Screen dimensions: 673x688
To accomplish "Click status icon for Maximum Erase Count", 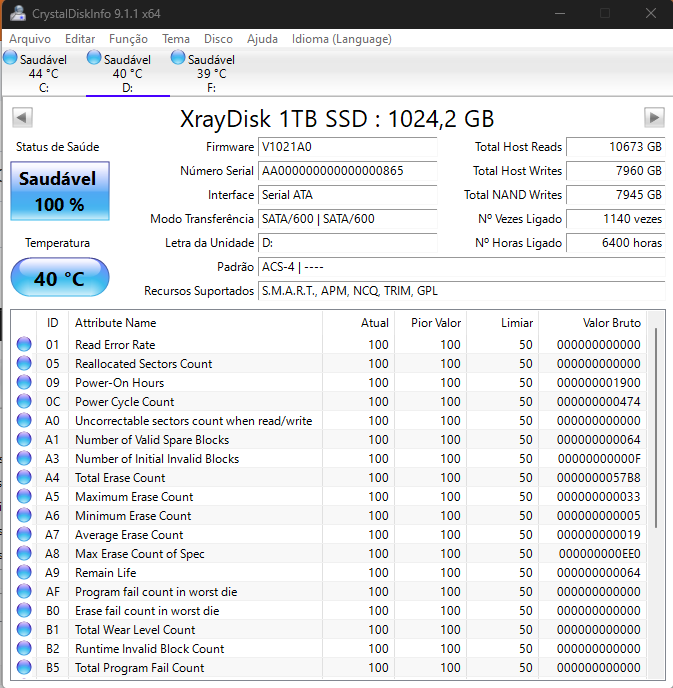I will (x=24, y=496).
